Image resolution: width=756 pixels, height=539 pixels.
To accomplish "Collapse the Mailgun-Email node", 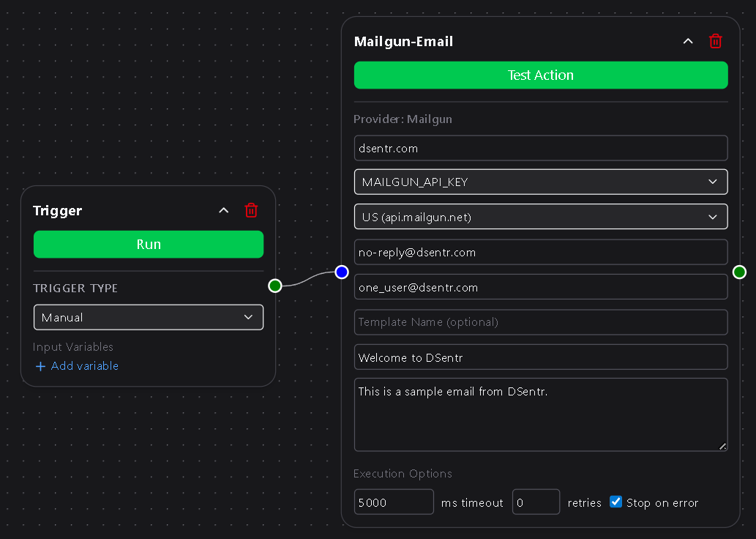I will 688,42.
